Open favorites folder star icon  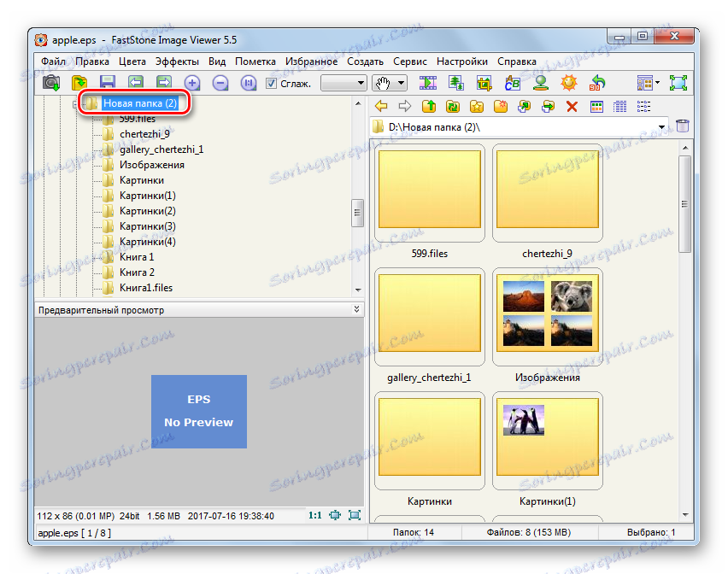coord(476,107)
